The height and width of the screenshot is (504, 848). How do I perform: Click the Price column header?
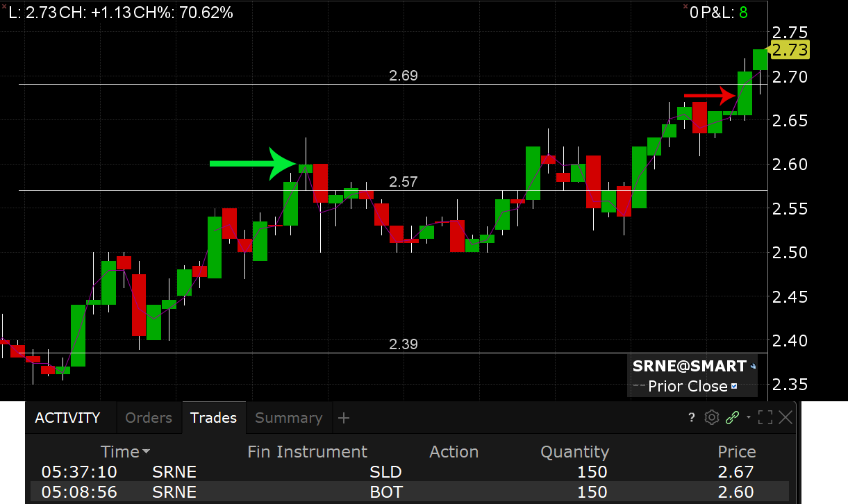[736, 452]
